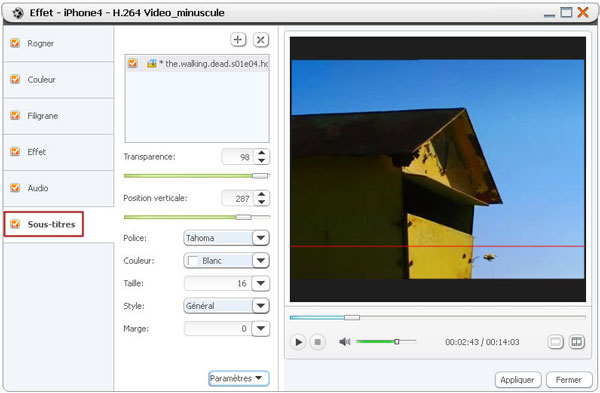Screen dimensions: 600x393
Task: Click the Blanc color swatch
Action: click(193, 261)
